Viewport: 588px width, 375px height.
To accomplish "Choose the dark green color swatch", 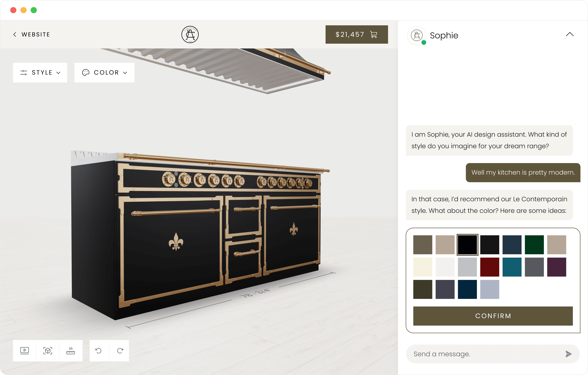I will (534, 245).
